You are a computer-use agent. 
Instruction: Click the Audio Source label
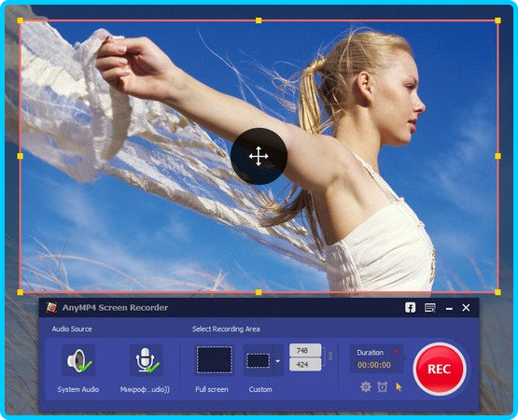pos(72,329)
